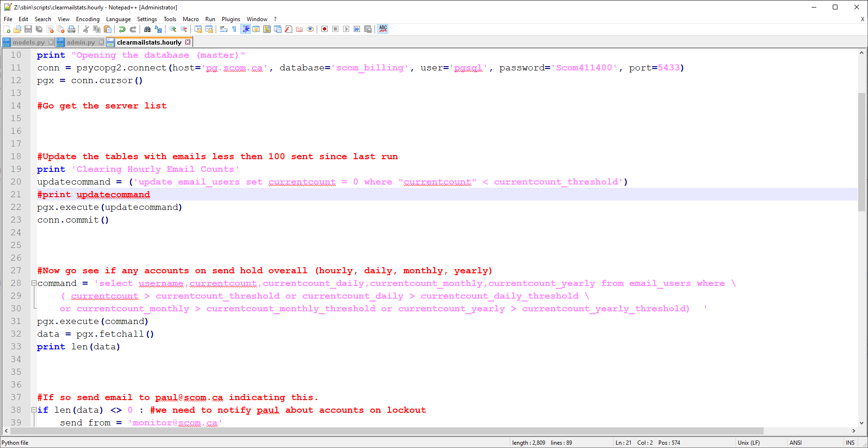Print the current file

coord(71,29)
